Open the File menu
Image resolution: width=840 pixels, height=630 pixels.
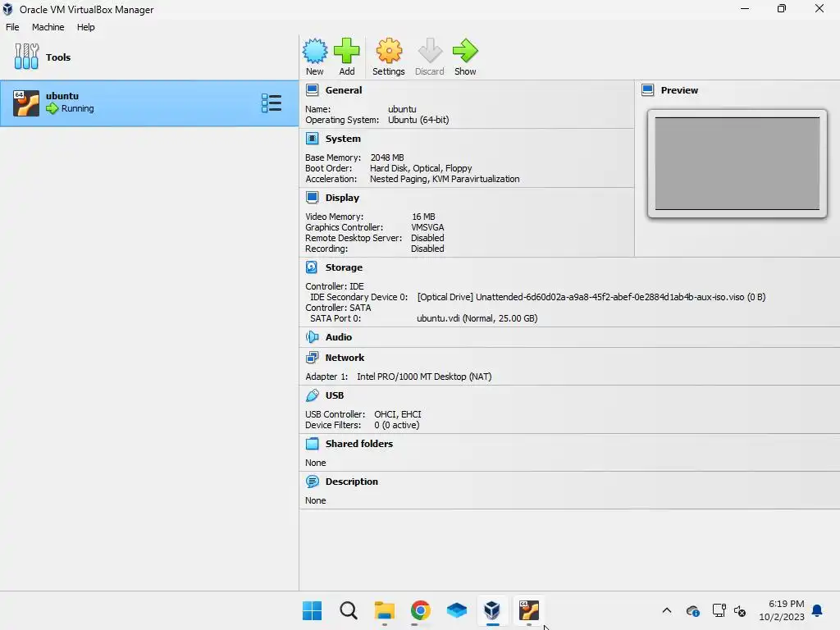coord(12,27)
